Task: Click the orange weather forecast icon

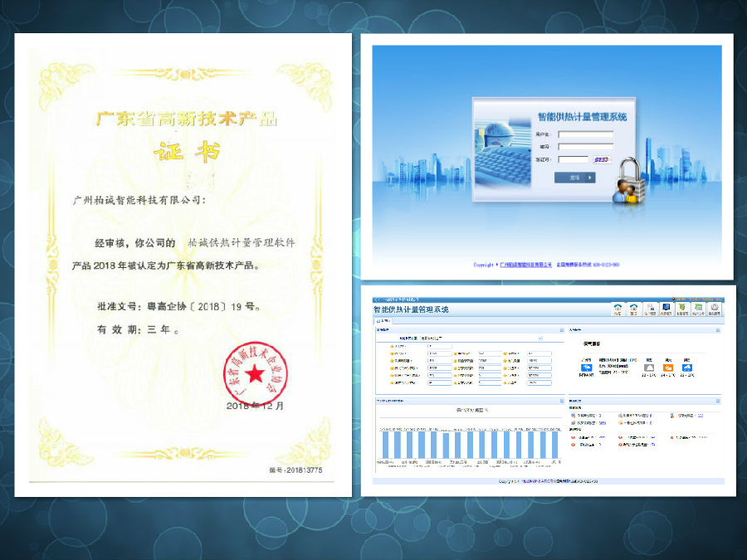Action: tap(667, 368)
